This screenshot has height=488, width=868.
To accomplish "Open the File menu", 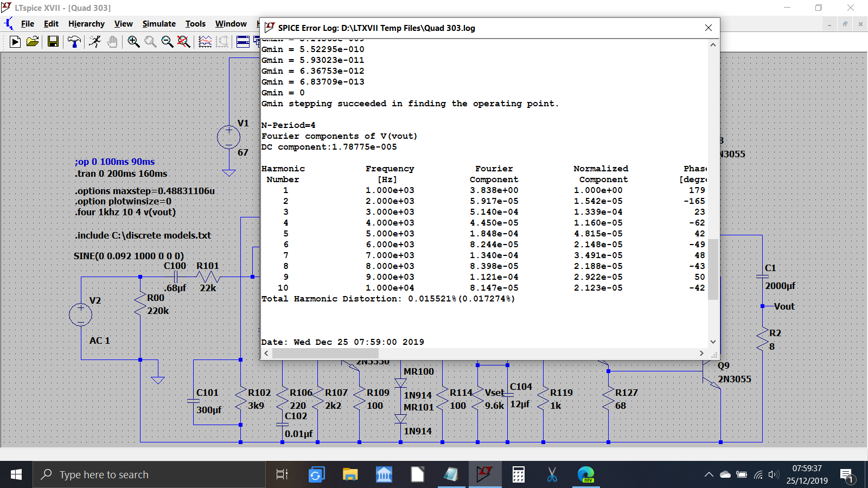I will pos(27,24).
